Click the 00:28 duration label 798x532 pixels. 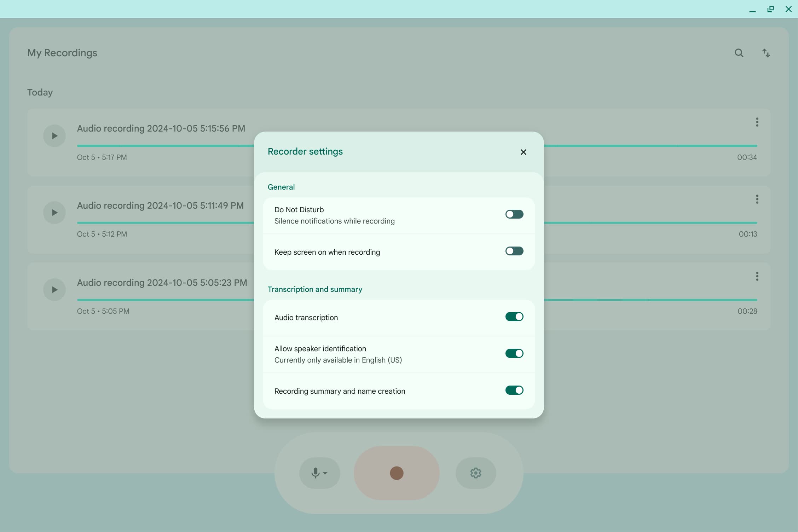click(x=747, y=311)
